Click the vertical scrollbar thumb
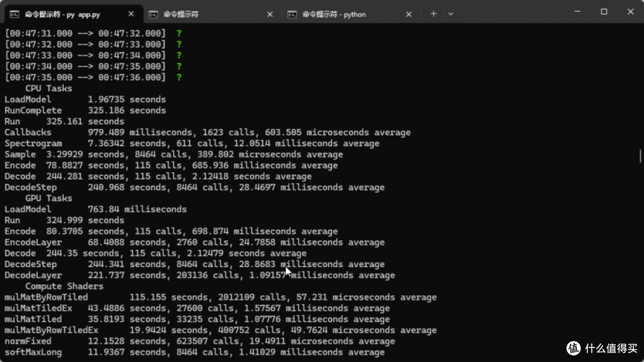The height and width of the screenshot is (362, 644). pos(640,156)
